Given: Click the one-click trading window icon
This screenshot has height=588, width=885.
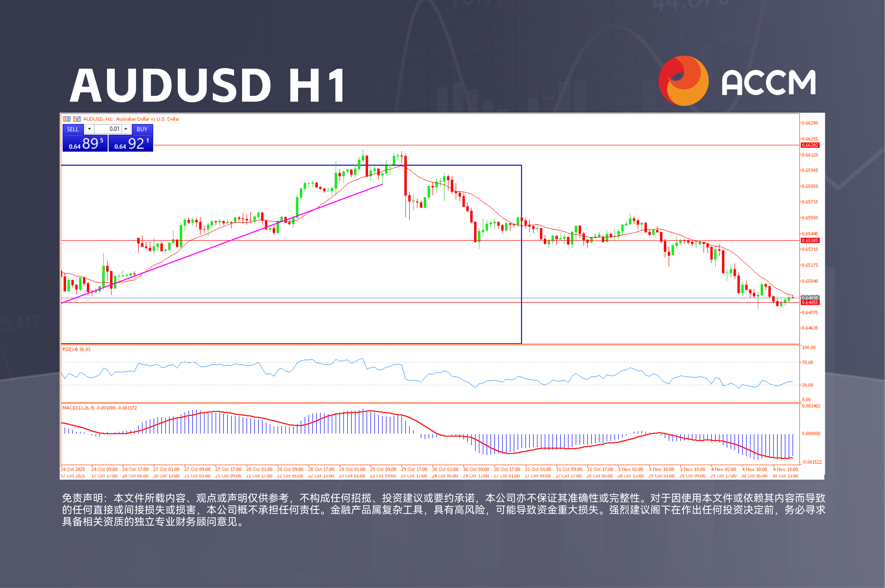Looking at the screenshot, I should (77, 119).
